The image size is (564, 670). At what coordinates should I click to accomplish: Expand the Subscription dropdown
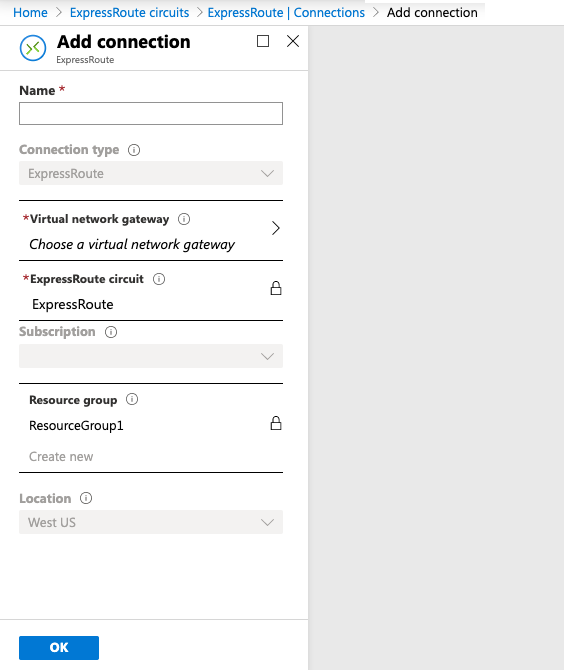151,356
